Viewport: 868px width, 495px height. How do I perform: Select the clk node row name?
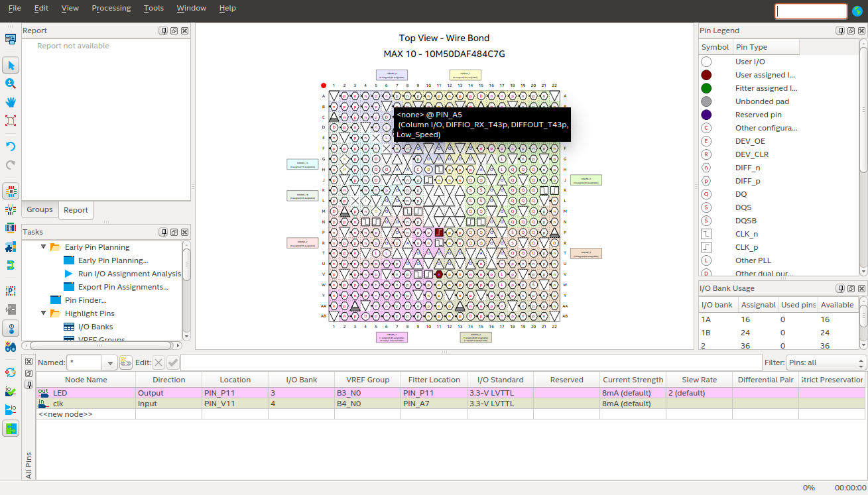pos(58,404)
